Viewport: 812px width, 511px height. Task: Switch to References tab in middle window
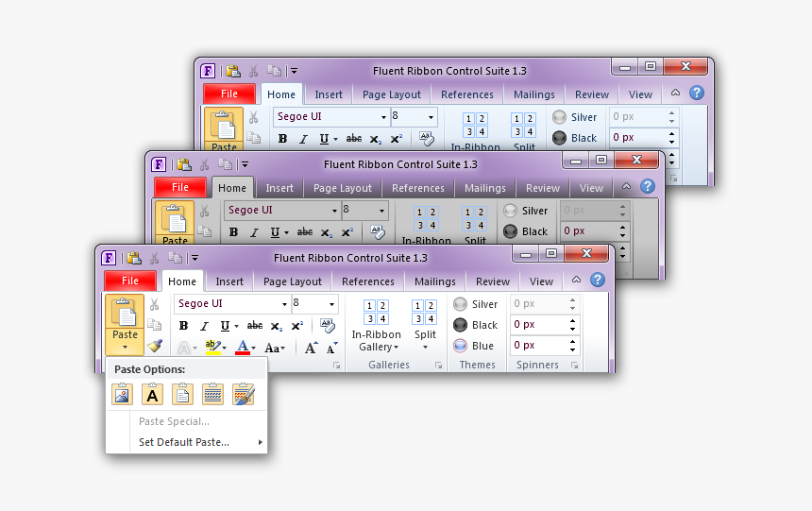pos(418,188)
